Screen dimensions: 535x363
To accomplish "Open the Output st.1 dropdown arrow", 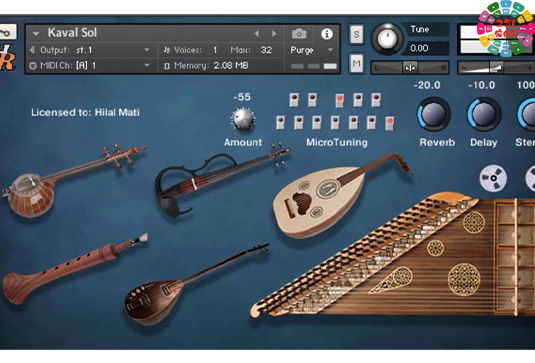I will pos(147,50).
